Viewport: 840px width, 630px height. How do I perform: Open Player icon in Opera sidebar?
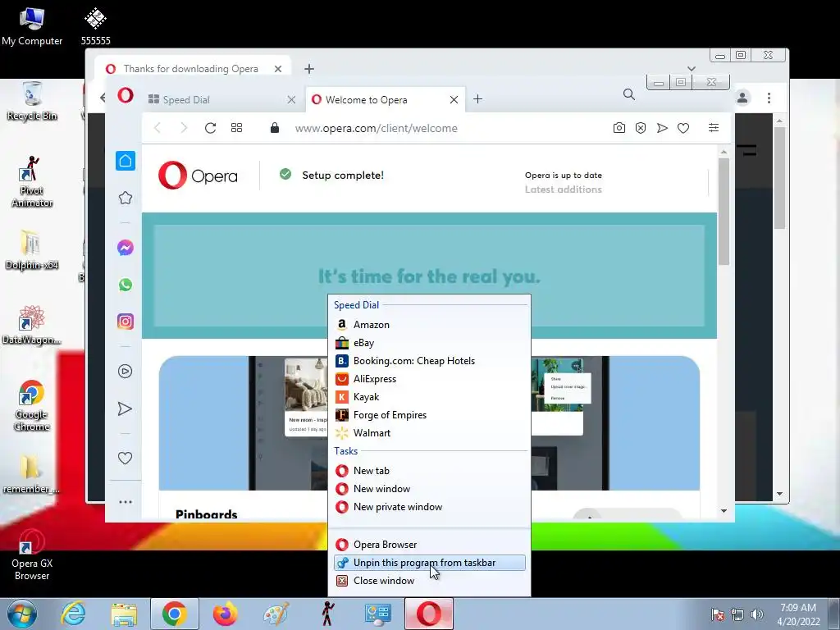[126, 372]
